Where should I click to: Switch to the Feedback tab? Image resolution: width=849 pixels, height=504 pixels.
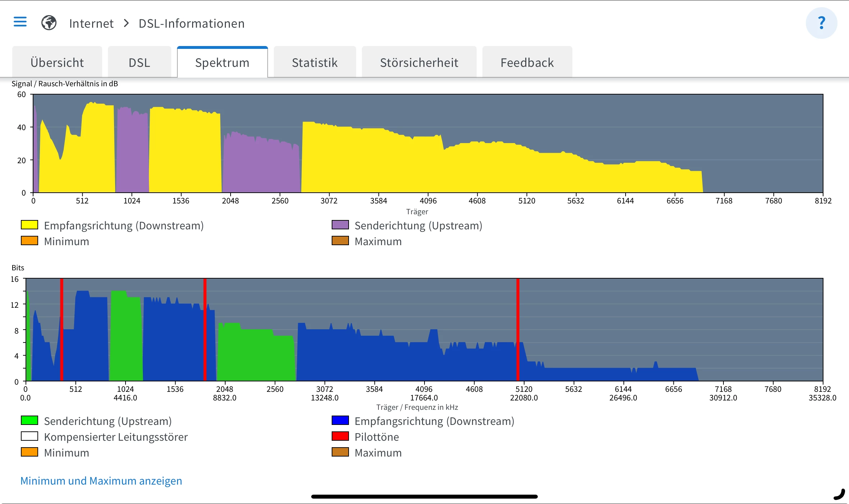coord(527,63)
